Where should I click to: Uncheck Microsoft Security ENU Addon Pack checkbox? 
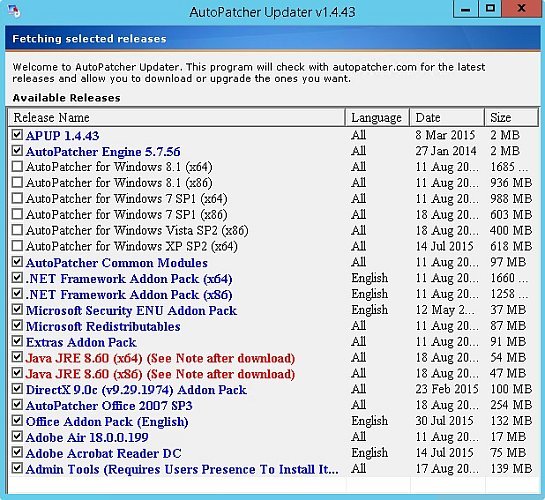pos(17,310)
